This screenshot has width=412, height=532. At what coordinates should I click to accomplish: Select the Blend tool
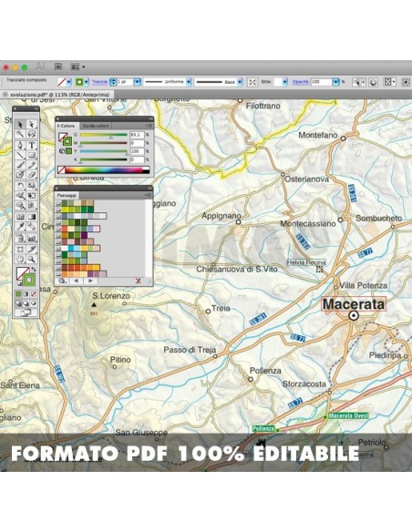pos(32,227)
